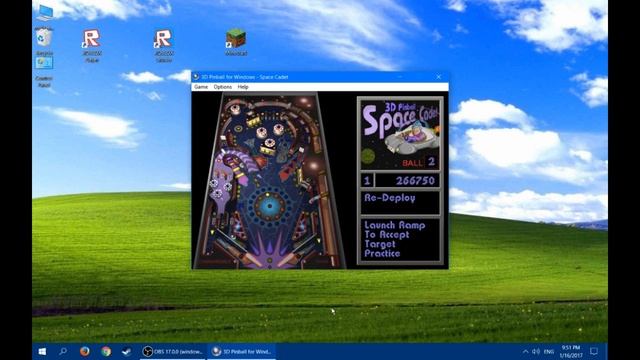The image size is (640, 360).
Task: Show hidden system tray icons
Action: click(x=525, y=351)
